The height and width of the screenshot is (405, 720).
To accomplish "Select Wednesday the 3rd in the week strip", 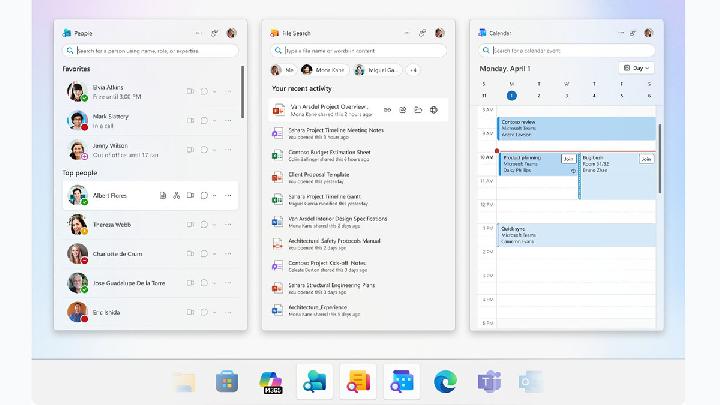I will (567, 96).
